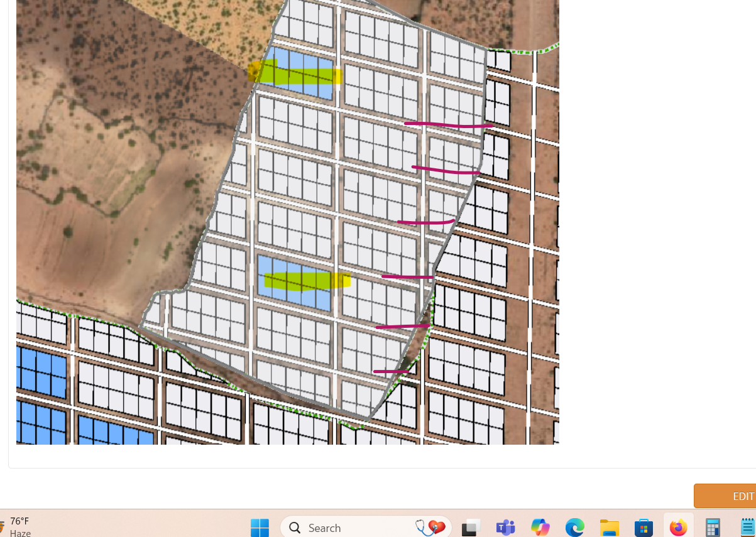
Task: Click the site map image
Action: click(x=288, y=222)
